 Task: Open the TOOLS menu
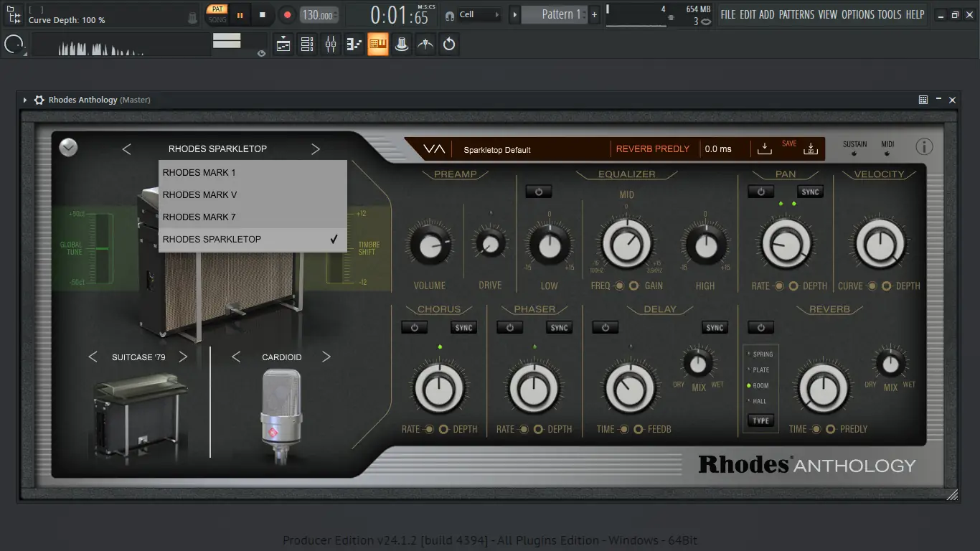[890, 14]
